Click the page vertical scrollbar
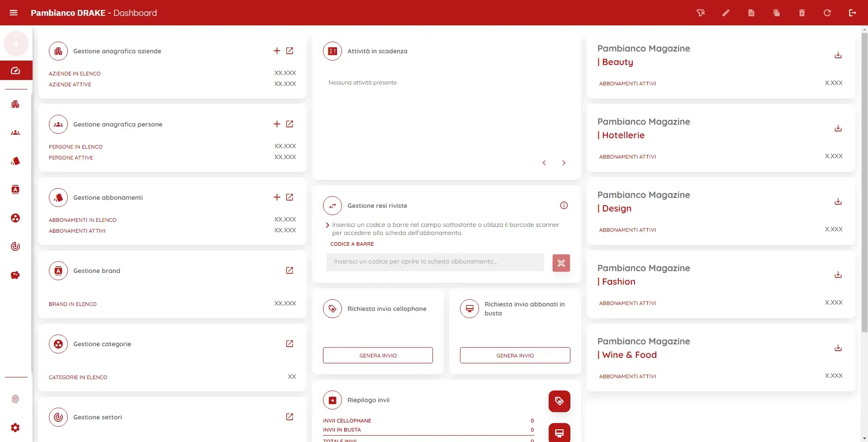 click(x=864, y=183)
